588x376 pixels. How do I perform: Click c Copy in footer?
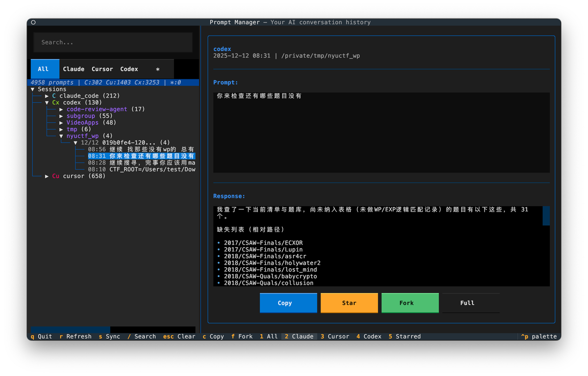pos(213,336)
